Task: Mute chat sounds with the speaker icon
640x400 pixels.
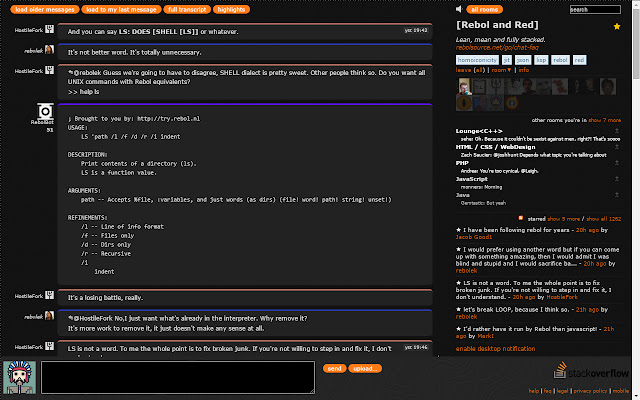Action: point(459,9)
